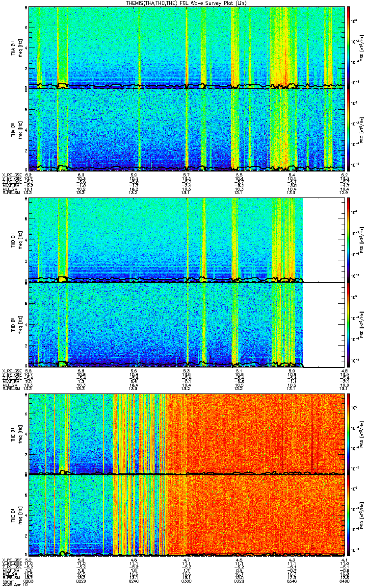Click the PSD color bar beside the THA B-perpendicular panel

(349, 48)
